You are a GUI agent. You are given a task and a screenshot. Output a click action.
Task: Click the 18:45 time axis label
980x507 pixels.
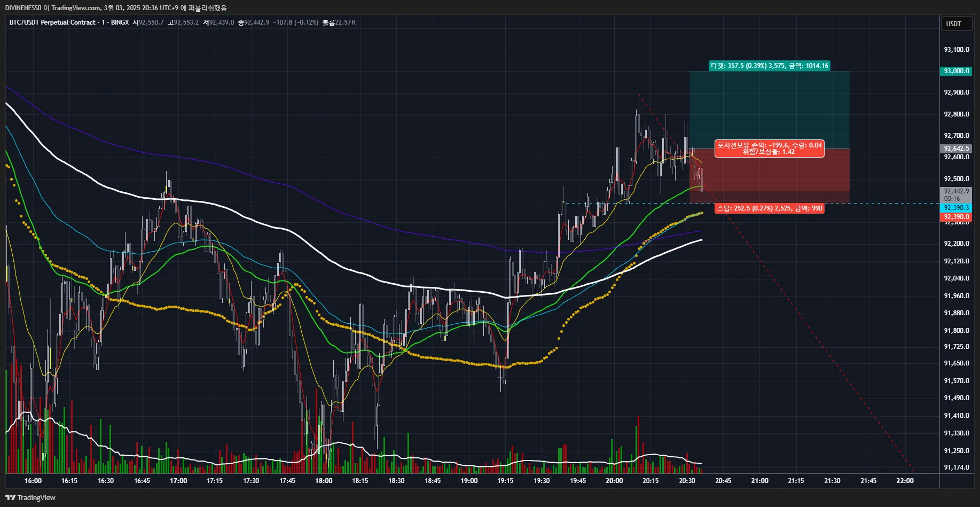coord(433,481)
